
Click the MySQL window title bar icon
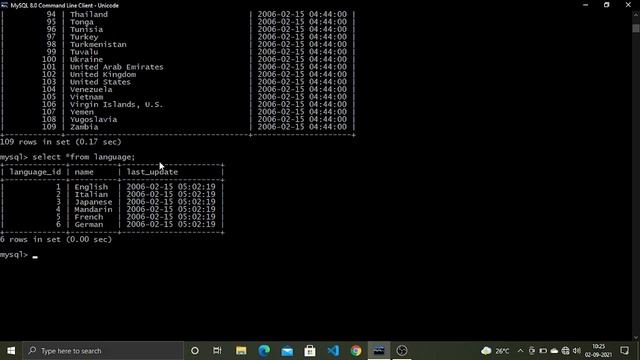(4, 5)
